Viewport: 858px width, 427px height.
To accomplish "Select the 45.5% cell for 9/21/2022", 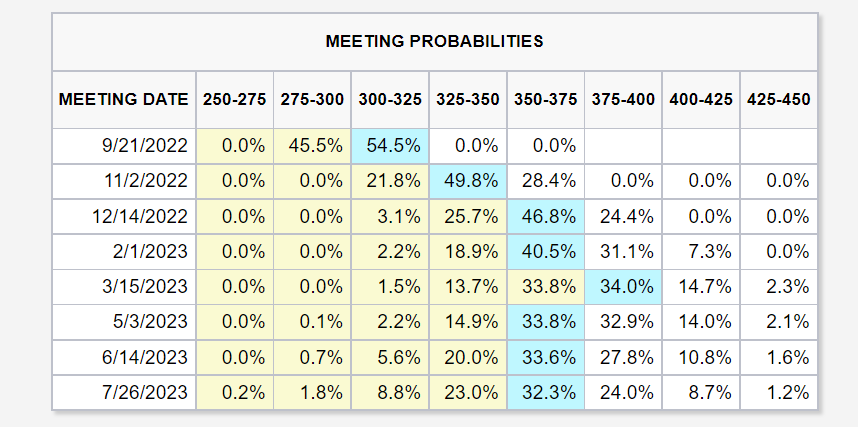I will pos(312,146).
